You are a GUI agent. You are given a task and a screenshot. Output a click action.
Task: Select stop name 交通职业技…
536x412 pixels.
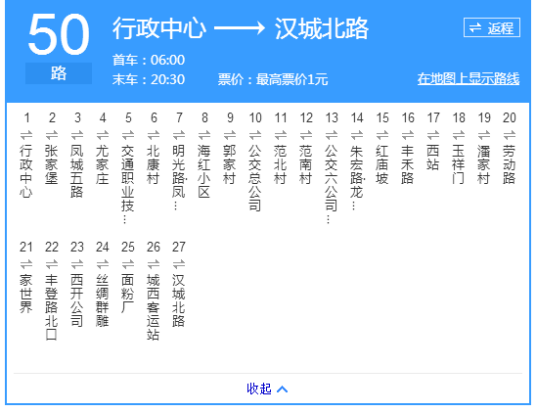pos(128,184)
